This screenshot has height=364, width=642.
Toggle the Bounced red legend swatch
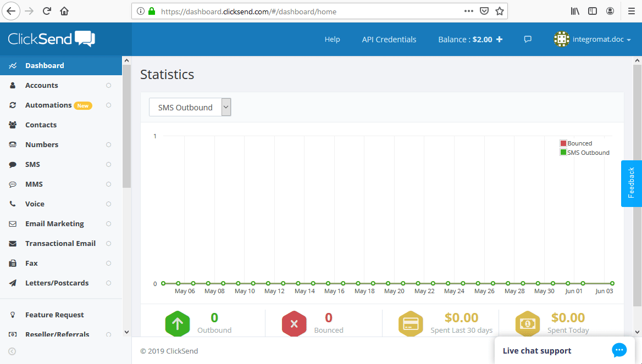click(563, 143)
